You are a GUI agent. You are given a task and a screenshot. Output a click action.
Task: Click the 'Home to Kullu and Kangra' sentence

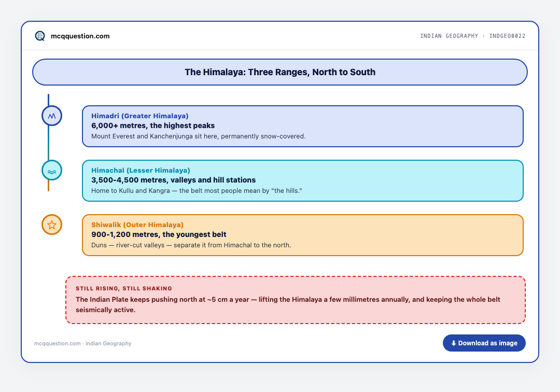click(197, 191)
